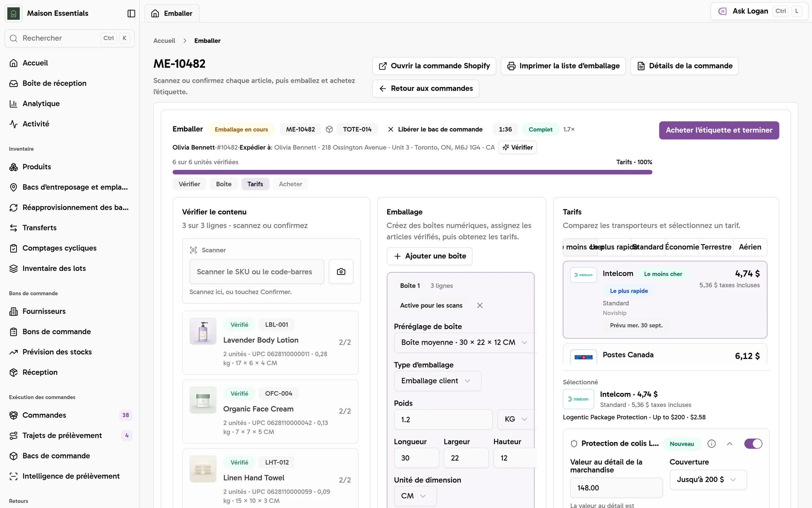Screen dimensions: 812x508
Task: Open Couverture Jusqu'à 200 $ dropdown
Action: pyautogui.click(x=708, y=480)
